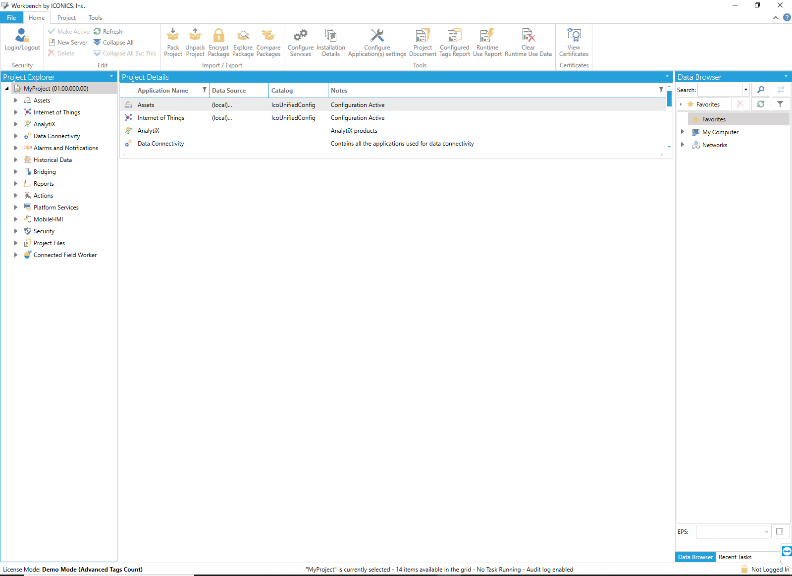
Task: Click Make Active in Edit group
Action: click(69, 31)
